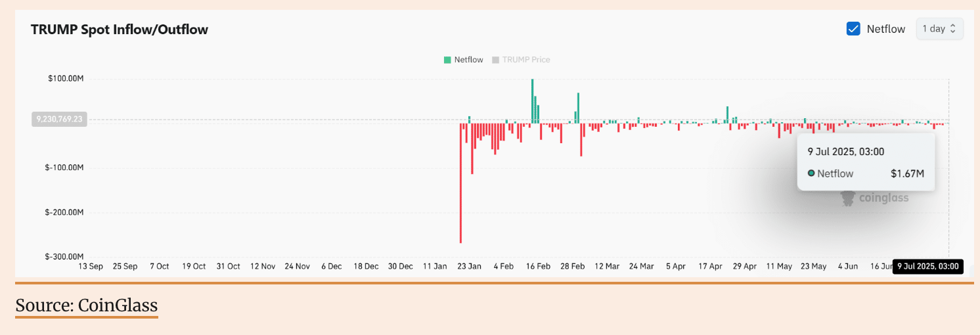The image size is (980, 335).
Task: Click the up-down arrows beside 1 day
Action: pyautogui.click(x=954, y=29)
